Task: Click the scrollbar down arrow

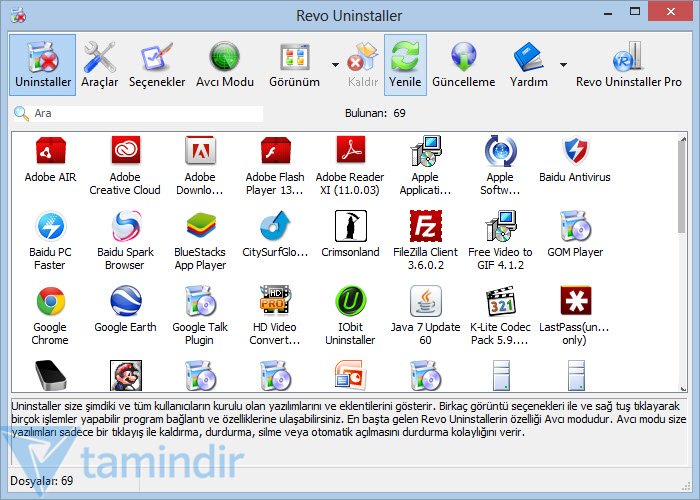Action: (x=682, y=388)
